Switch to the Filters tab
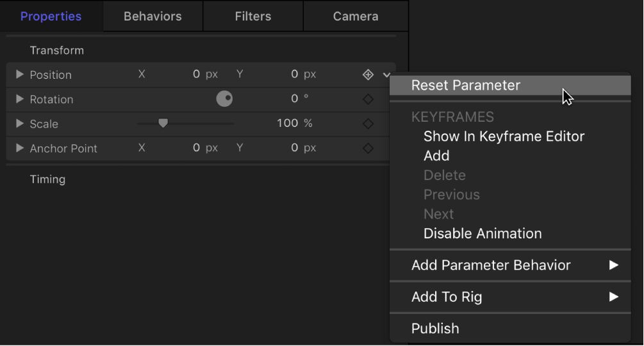This screenshot has width=644, height=346. click(x=253, y=17)
